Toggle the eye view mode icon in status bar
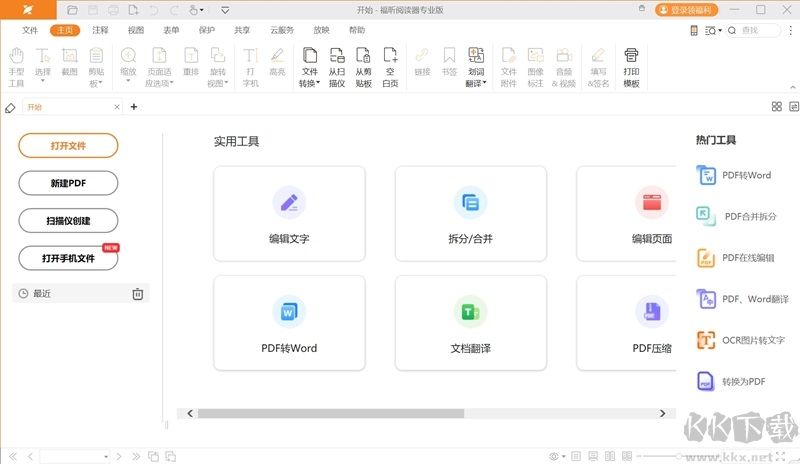Screen dimensions: 800x464 tap(555, 456)
